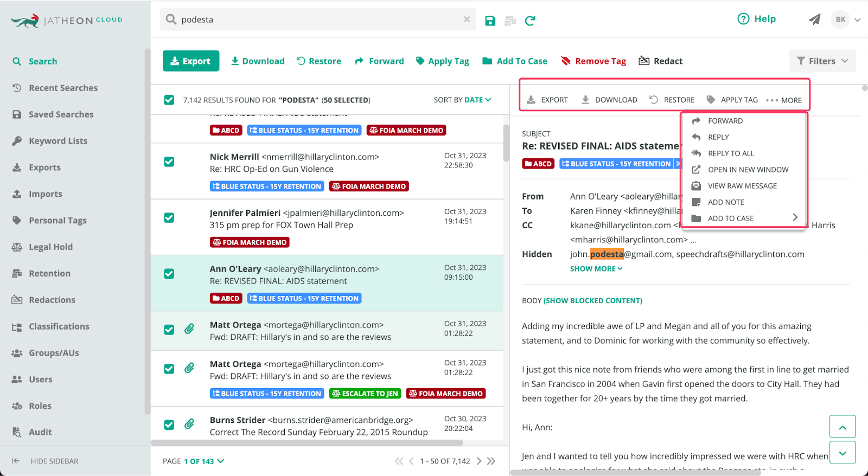Image resolution: width=868 pixels, height=476 pixels.
Task: Click the paper plane send icon
Action: click(x=814, y=20)
